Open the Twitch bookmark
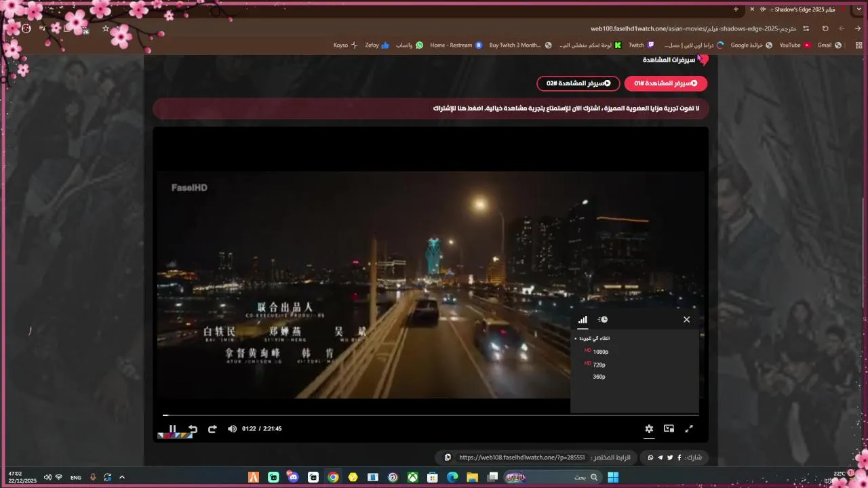 click(x=641, y=45)
